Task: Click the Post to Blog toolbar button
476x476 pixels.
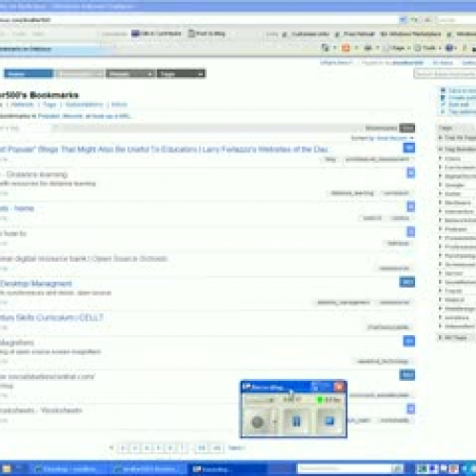Action: tap(207, 33)
